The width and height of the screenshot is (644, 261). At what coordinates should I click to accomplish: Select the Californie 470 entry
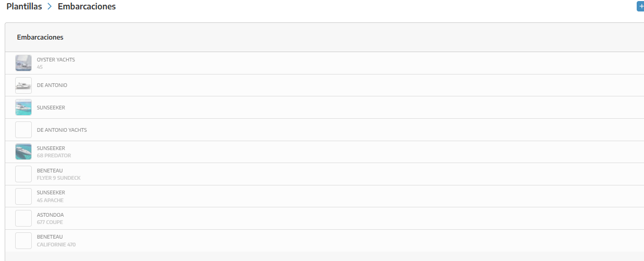(324, 240)
